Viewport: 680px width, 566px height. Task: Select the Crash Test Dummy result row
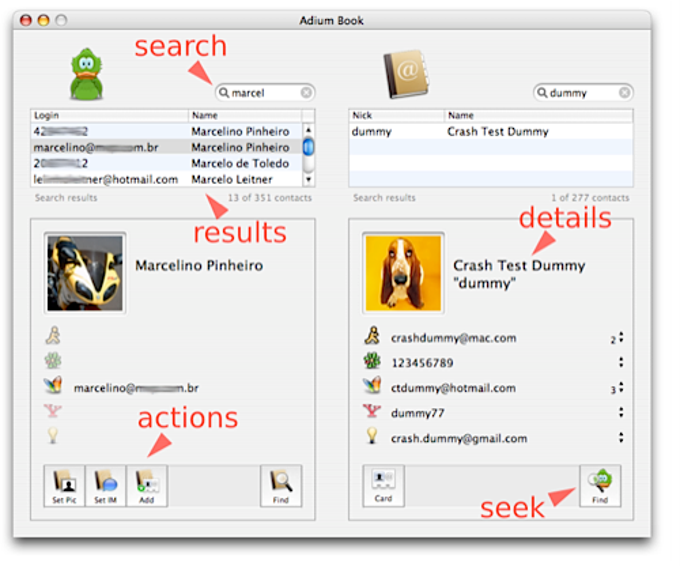[x=491, y=131]
